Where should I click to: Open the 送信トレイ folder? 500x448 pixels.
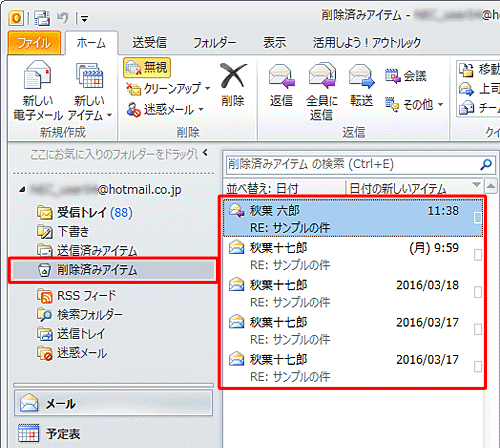[71, 334]
